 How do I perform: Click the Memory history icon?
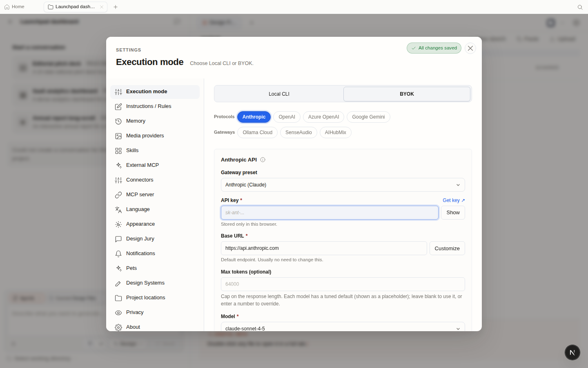coord(118,121)
